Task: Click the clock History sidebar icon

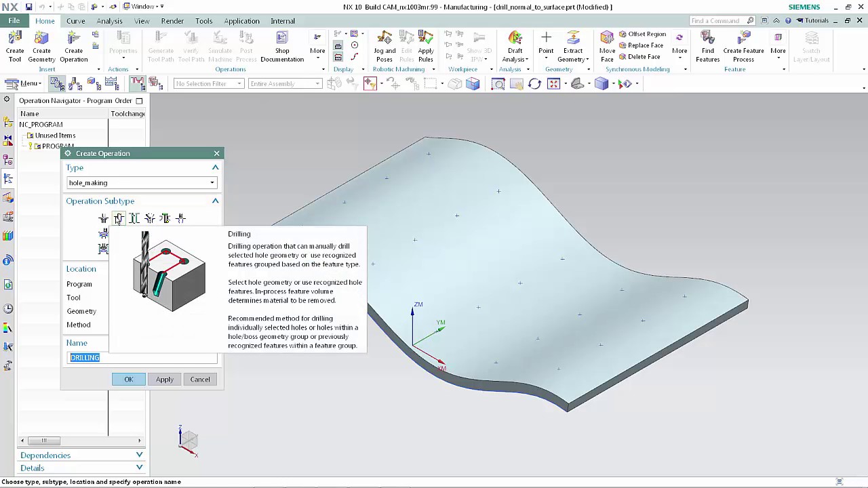Action: tap(8, 308)
